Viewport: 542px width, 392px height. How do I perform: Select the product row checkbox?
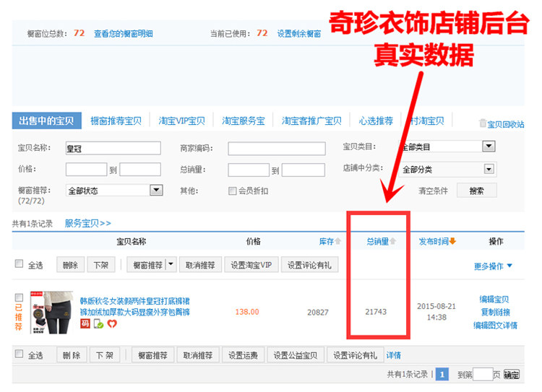tap(19, 297)
